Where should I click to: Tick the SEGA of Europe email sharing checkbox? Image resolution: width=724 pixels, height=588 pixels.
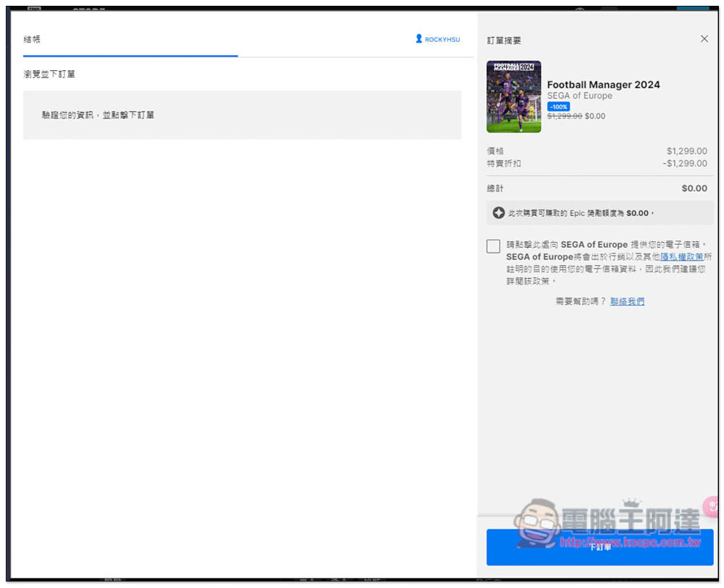(x=494, y=246)
